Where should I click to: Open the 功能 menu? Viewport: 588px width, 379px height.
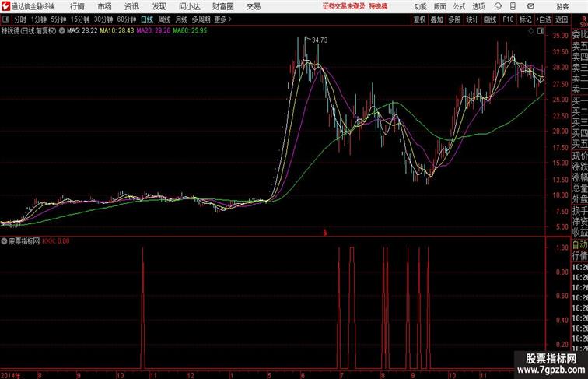[420, 6]
